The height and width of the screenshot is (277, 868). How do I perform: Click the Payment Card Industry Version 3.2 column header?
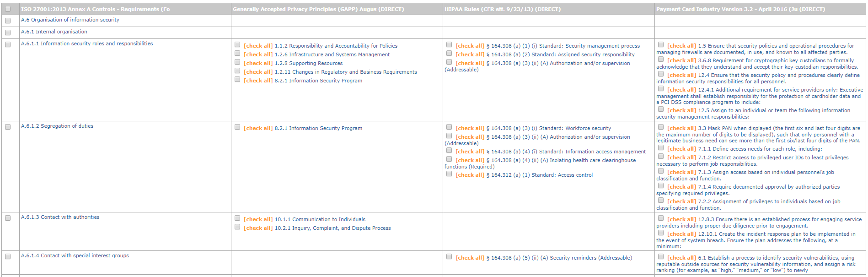(740, 9)
